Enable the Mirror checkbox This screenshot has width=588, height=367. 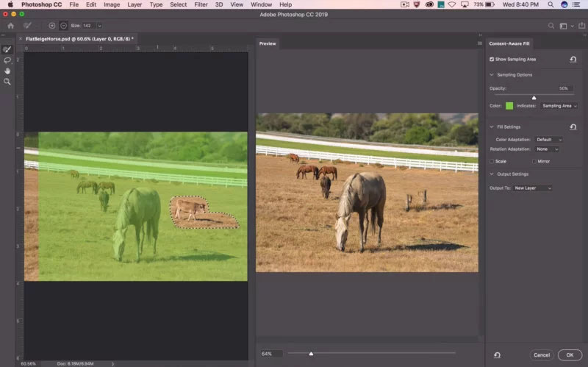click(x=534, y=161)
